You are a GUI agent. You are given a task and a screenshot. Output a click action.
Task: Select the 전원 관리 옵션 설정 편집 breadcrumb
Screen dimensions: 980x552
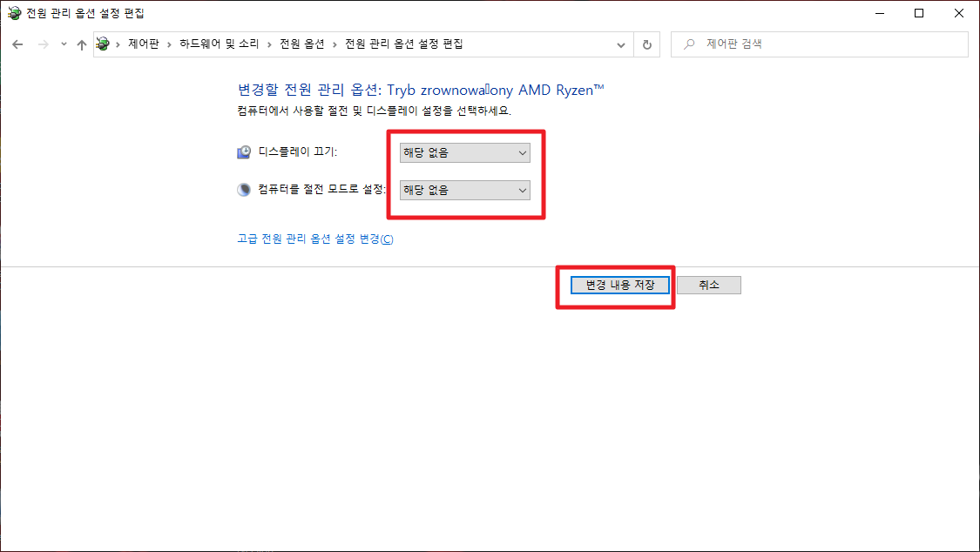click(403, 44)
